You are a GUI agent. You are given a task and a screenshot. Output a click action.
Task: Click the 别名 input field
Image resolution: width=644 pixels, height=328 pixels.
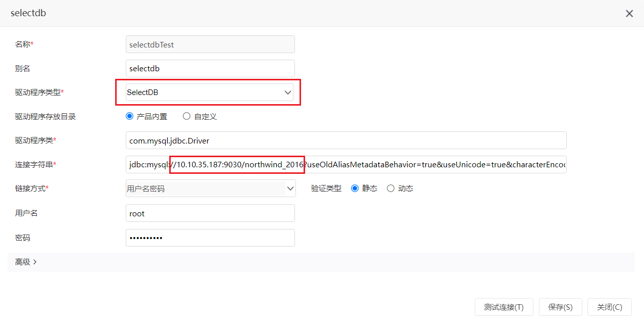click(210, 68)
